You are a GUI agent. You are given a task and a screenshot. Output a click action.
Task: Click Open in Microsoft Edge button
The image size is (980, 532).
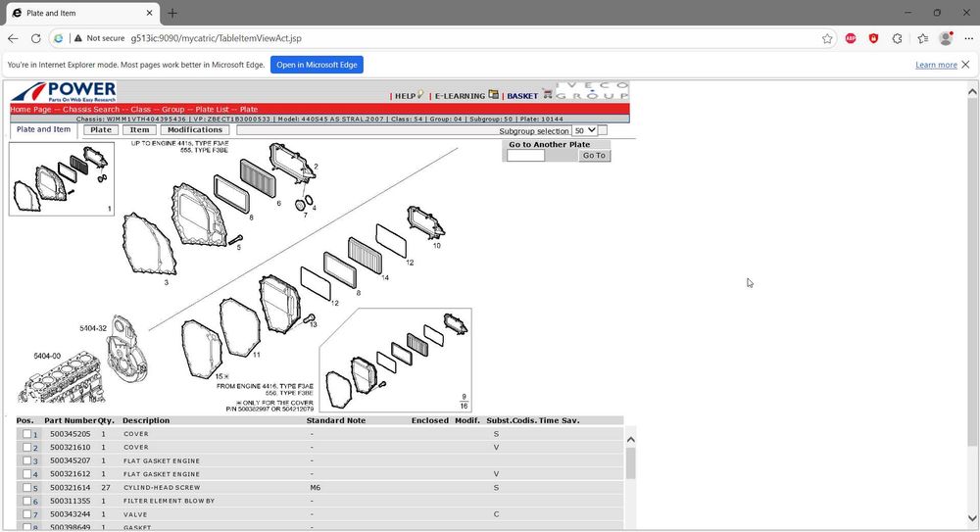317,65
